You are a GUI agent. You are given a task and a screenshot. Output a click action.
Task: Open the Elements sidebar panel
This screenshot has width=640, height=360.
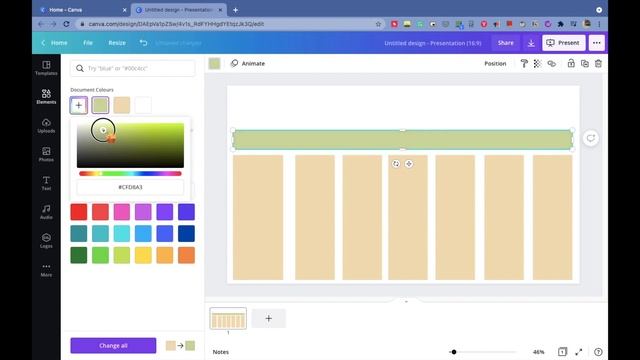point(46,97)
